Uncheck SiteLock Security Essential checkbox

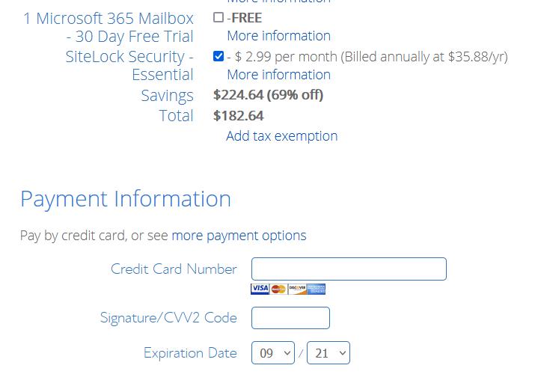[218, 56]
